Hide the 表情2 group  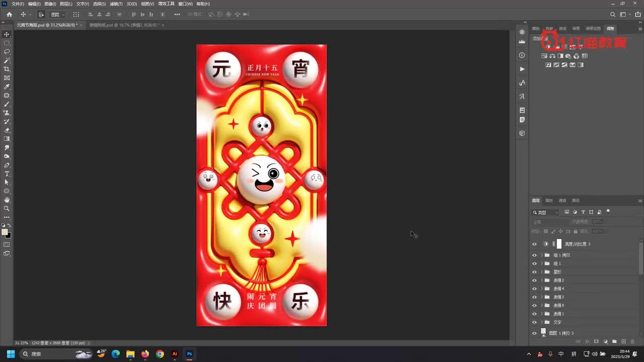(x=534, y=281)
